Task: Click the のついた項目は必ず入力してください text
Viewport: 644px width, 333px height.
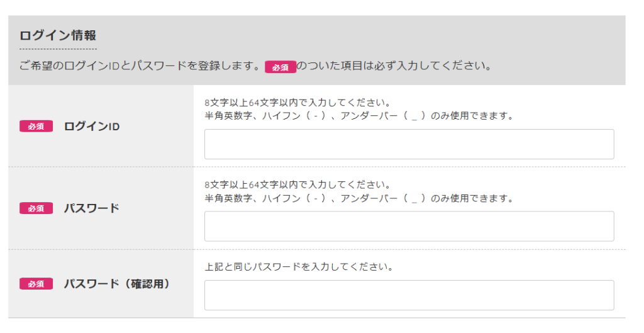Action: point(393,66)
